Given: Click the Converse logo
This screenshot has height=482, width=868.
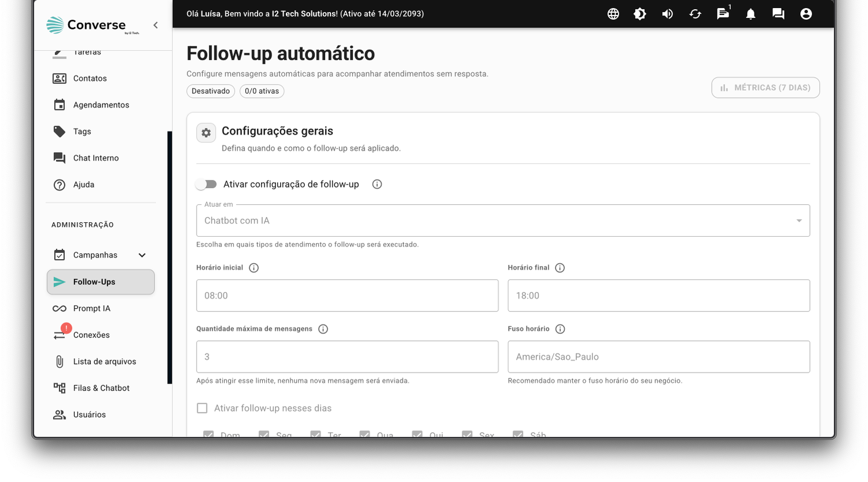Looking at the screenshot, I should [x=93, y=25].
